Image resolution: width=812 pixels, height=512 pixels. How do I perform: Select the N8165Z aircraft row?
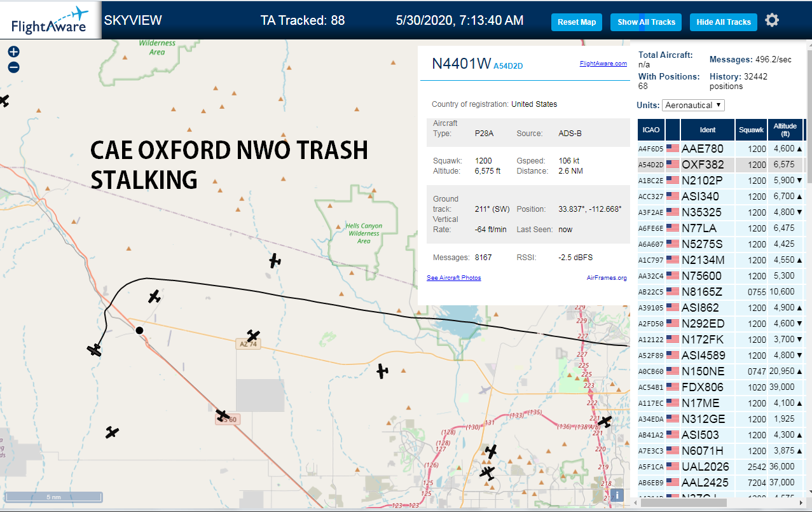(720, 292)
